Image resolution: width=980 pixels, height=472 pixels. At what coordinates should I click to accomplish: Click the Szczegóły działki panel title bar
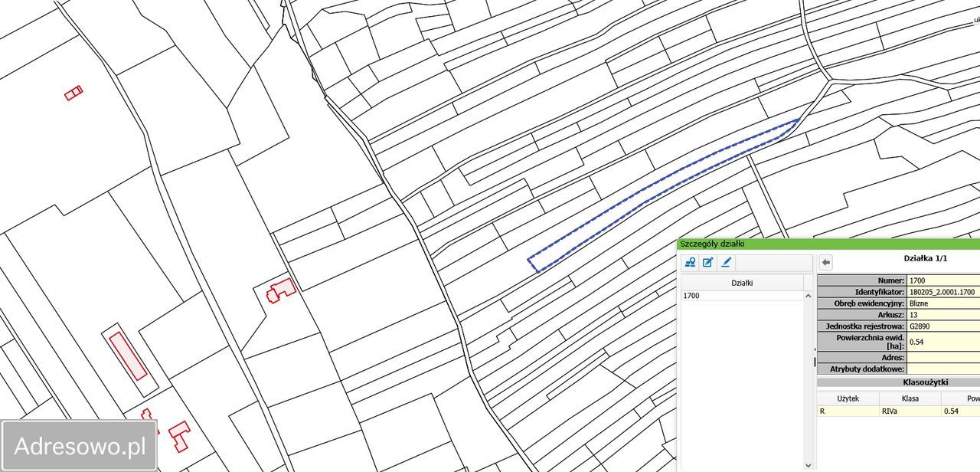828,244
